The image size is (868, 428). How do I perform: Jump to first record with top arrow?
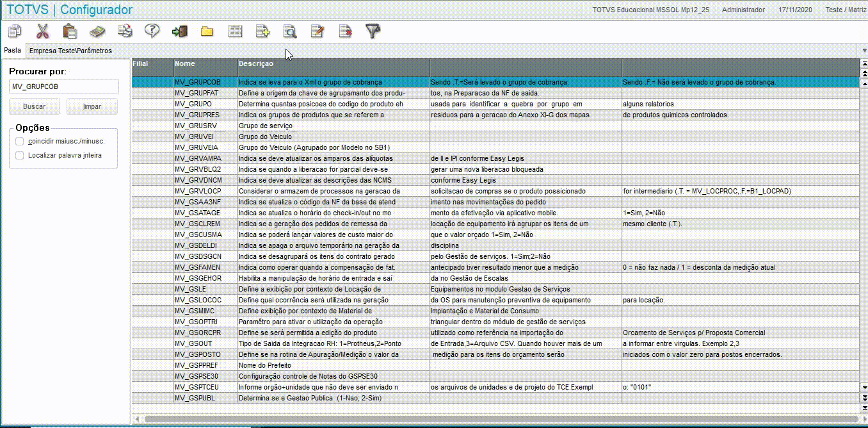coord(864,64)
